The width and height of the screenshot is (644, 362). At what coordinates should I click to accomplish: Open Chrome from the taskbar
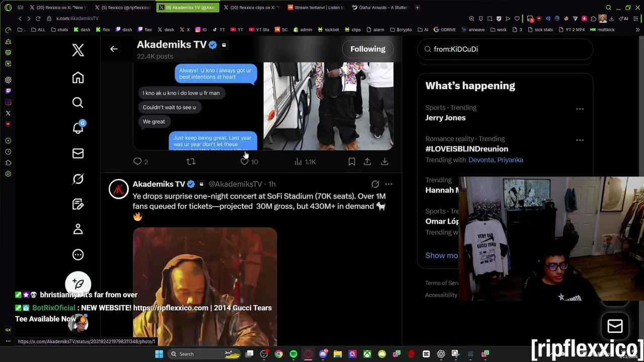pyautogui.click(x=278, y=354)
